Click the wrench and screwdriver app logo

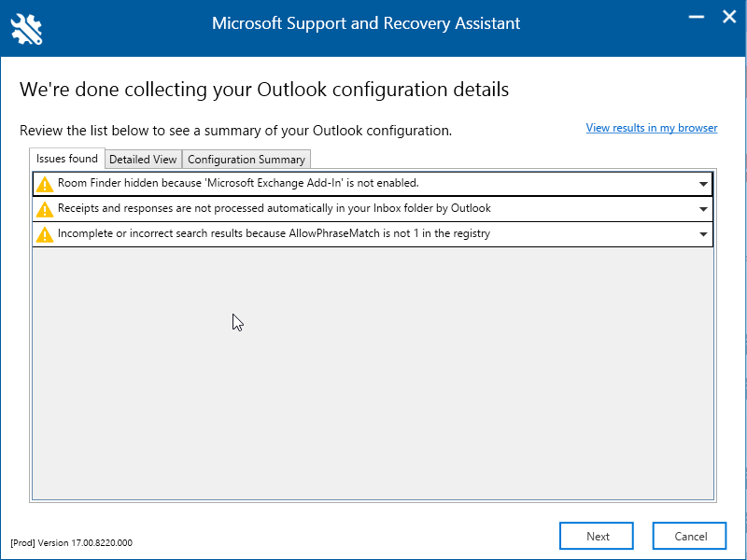click(26, 30)
